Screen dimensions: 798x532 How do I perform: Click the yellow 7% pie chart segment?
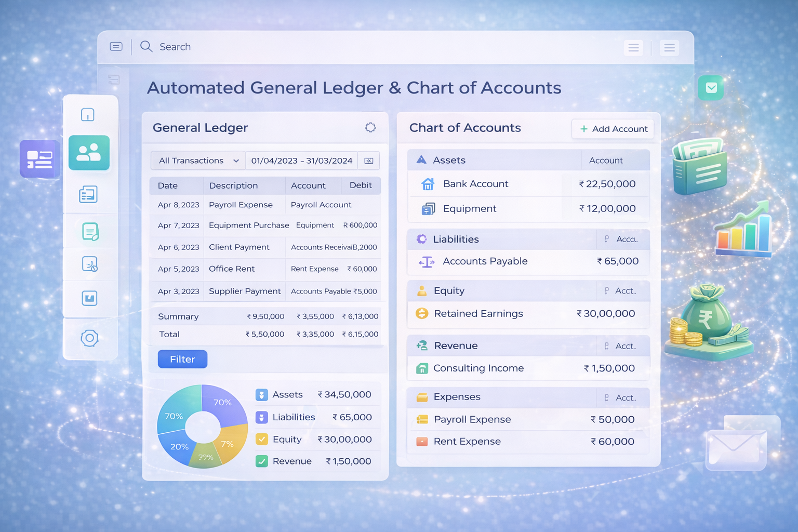(231, 441)
